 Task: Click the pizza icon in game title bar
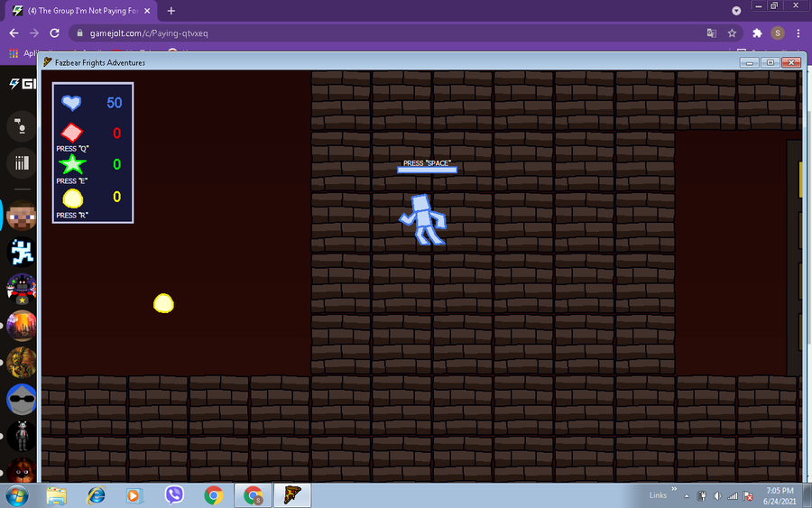coord(48,62)
